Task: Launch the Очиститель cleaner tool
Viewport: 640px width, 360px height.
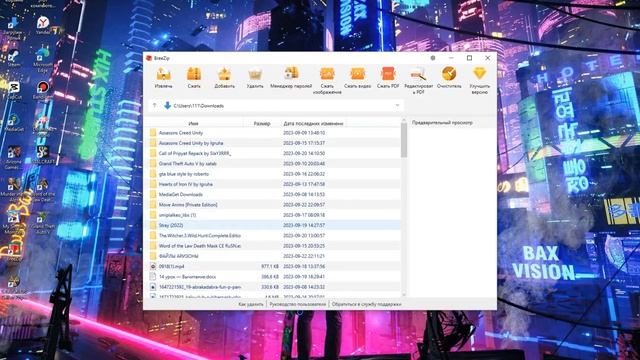Action: pos(449,74)
